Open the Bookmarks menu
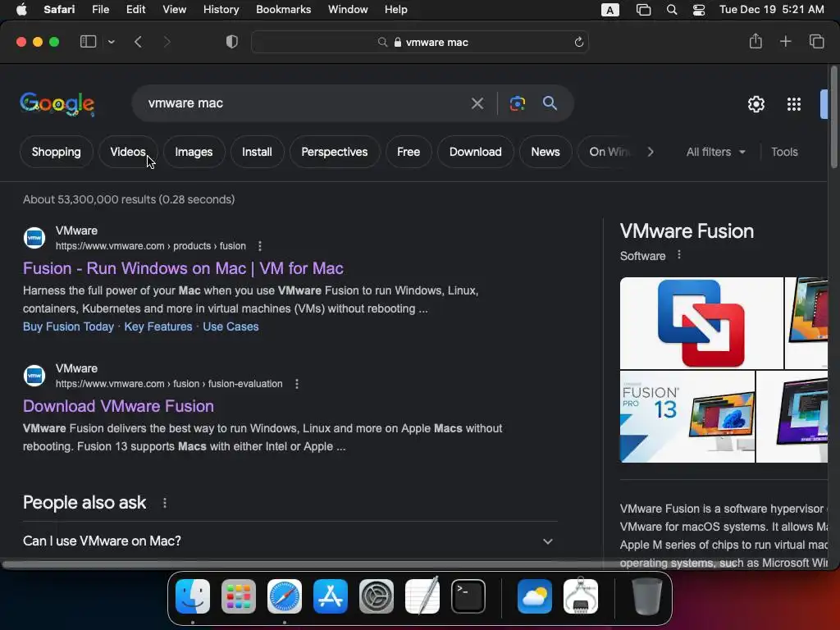The width and height of the screenshot is (840, 630). coord(283,10)
